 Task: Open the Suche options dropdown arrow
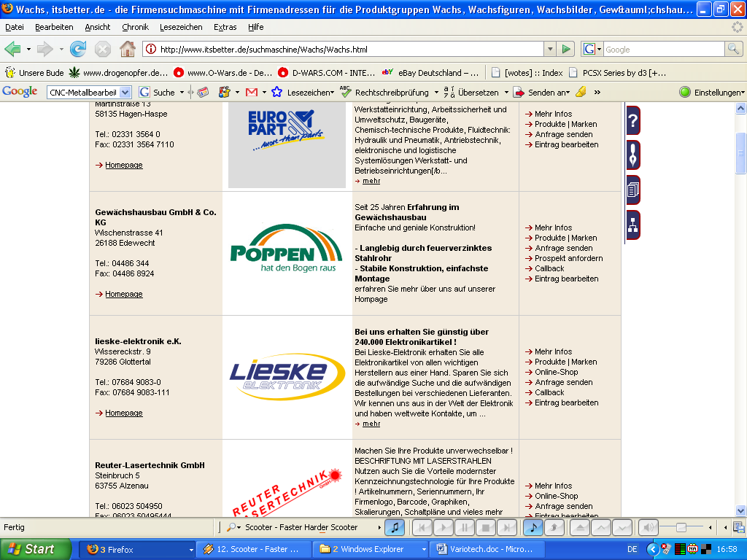[182, 92]
